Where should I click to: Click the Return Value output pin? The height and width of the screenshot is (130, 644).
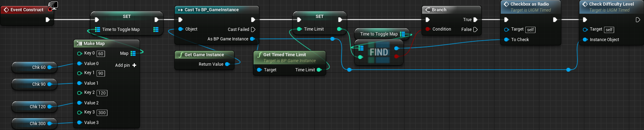tap(227, 64)
